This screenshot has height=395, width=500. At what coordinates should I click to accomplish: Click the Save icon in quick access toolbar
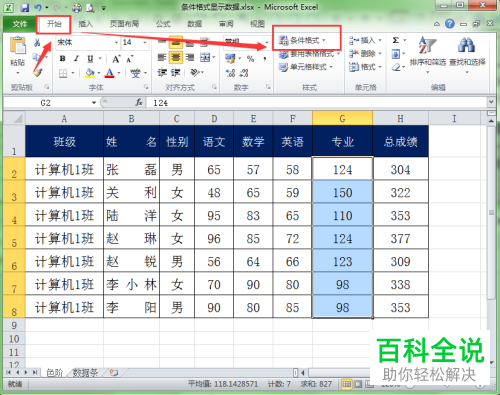point(25,7)
